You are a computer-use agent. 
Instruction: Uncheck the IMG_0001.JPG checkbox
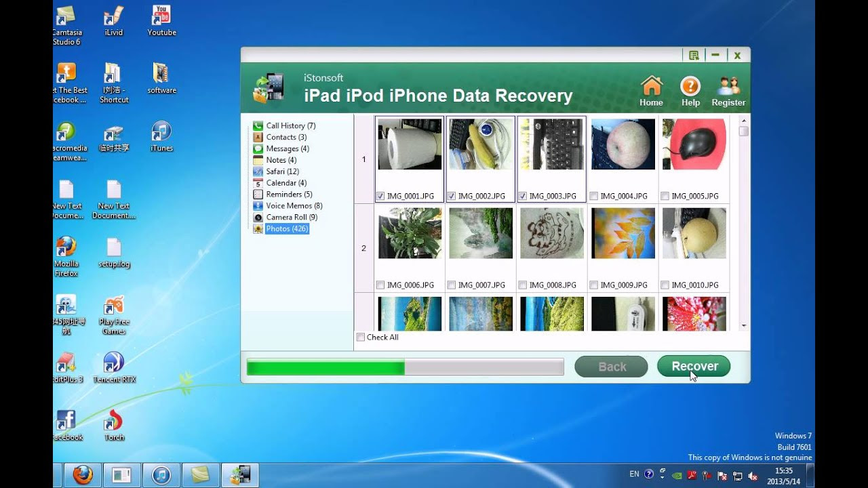380,196
